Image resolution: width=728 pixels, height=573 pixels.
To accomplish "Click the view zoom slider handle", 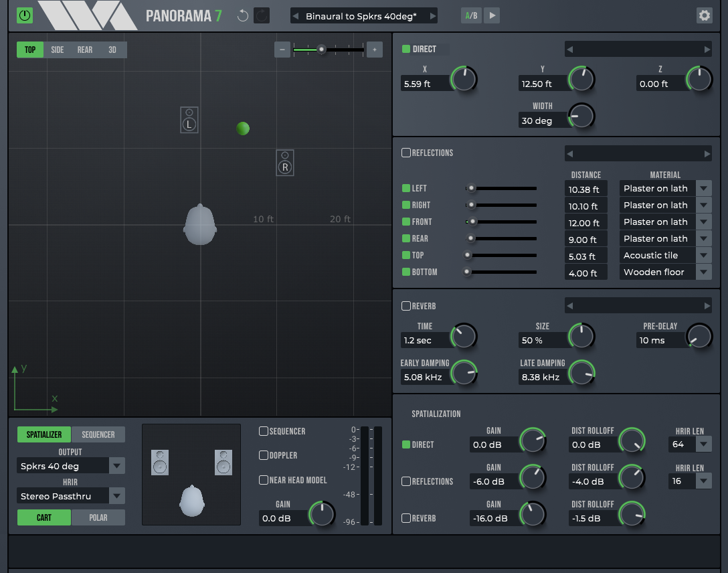I will coord(321,50).
